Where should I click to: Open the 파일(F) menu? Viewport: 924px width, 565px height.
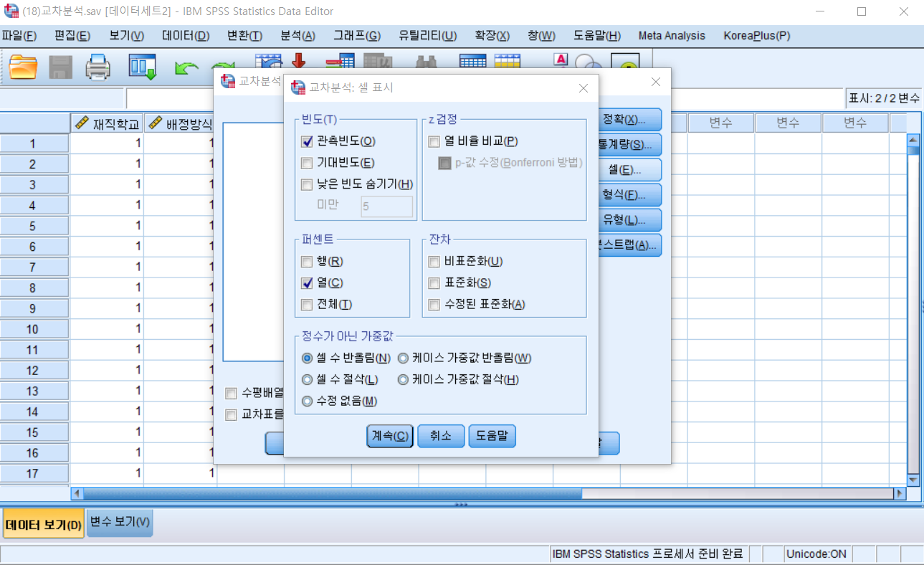click(19, 36)
